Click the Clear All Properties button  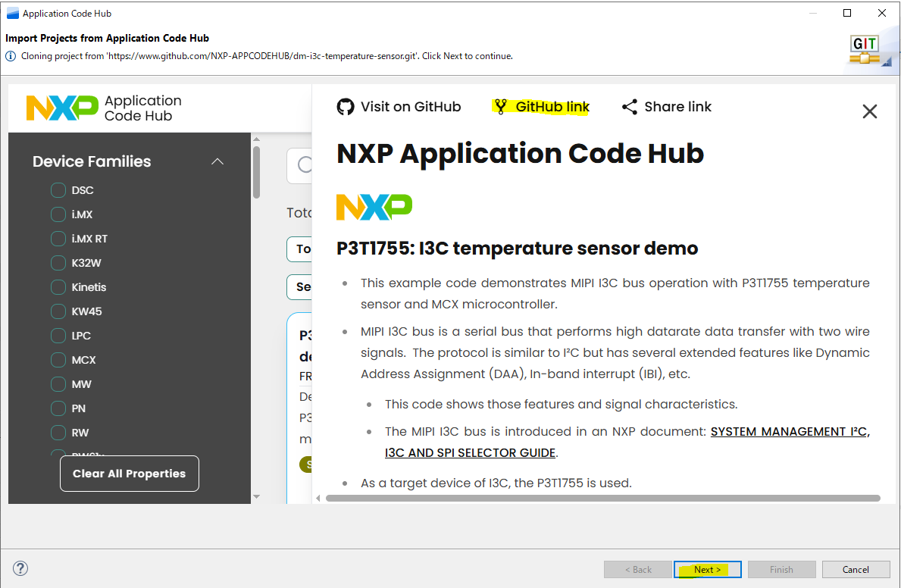coord(129,474)
